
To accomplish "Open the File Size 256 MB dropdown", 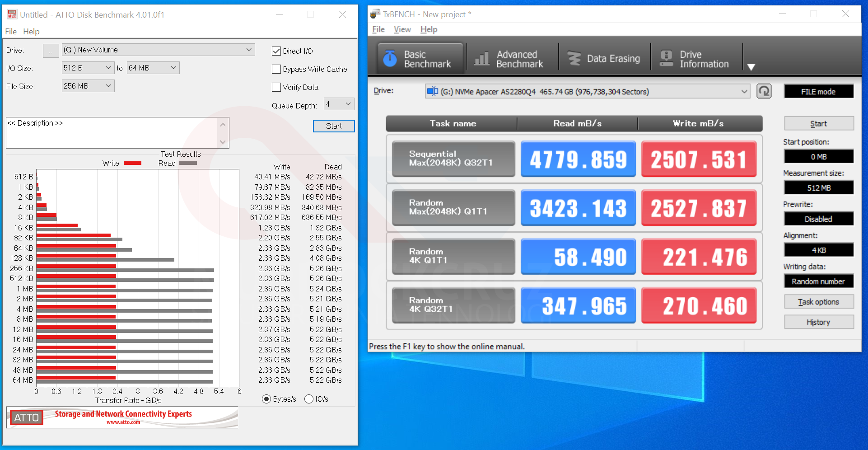I will [x=88, y=86].
